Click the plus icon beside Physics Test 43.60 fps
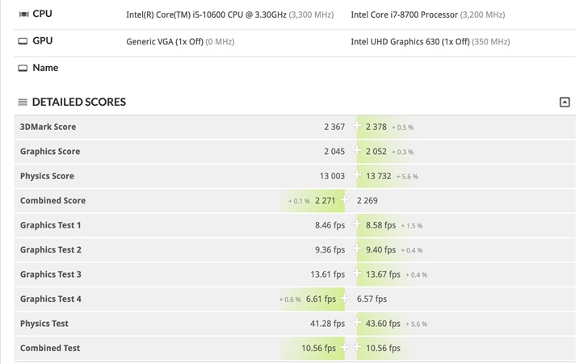The width and height of the screenshot is (588, 364). 357,324
